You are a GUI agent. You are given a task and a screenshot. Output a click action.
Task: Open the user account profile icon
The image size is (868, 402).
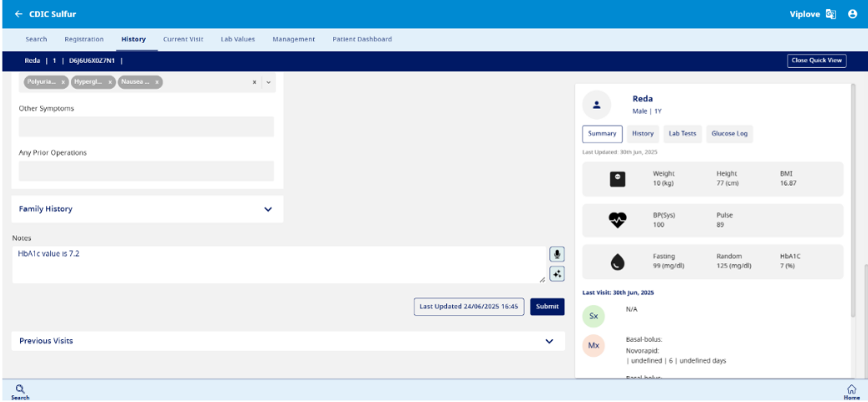point(852,14)
